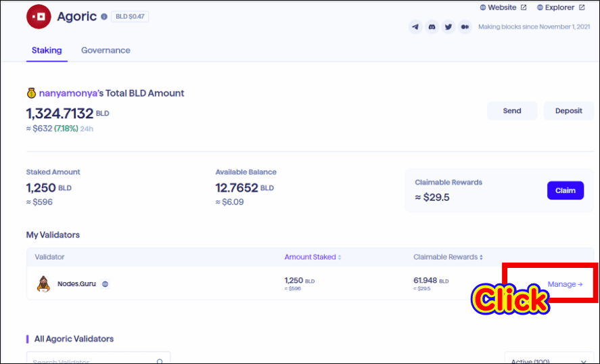Click the Send button

(x=512, y=110)
